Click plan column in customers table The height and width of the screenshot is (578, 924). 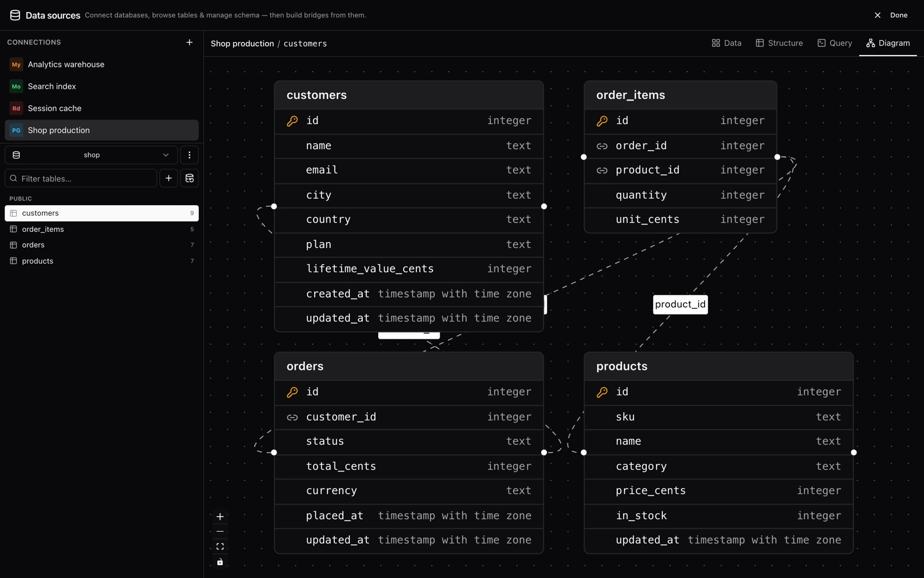409,245
